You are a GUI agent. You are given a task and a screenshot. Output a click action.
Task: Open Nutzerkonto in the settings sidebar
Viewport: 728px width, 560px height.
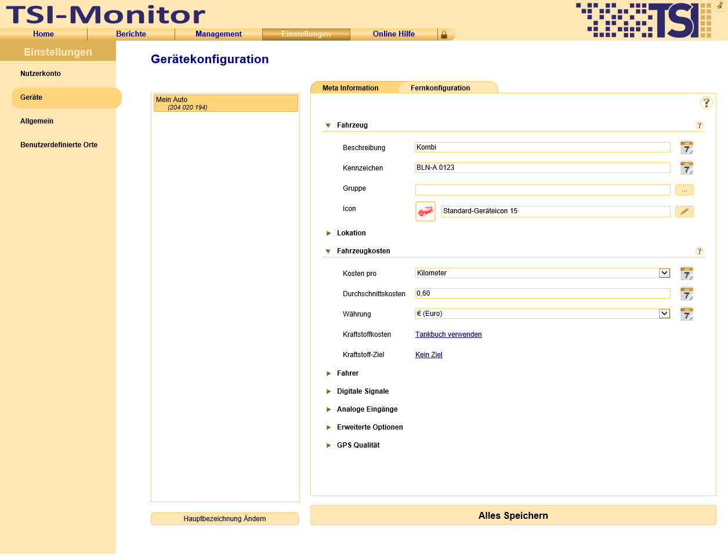[41, 74]
